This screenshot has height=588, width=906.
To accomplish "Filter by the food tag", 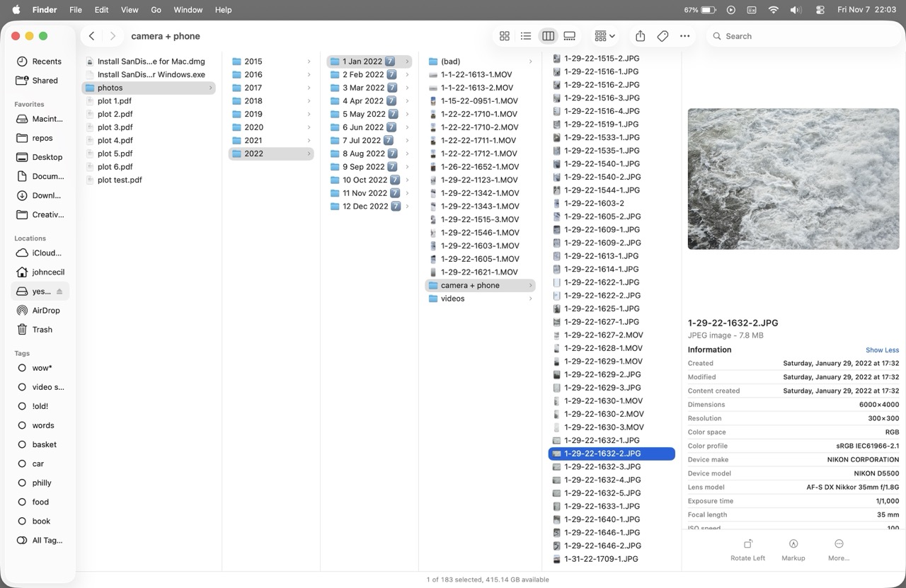I will point(40,502).
